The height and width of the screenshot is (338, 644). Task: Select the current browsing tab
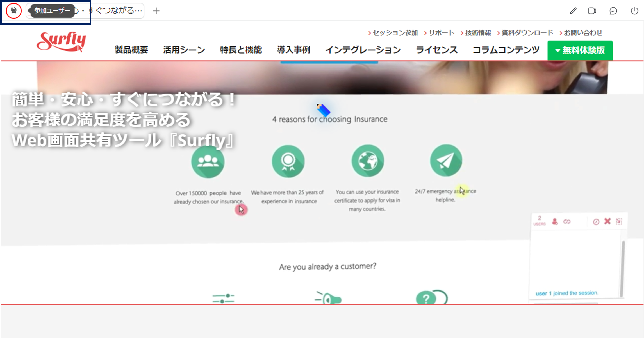(110, 11)
